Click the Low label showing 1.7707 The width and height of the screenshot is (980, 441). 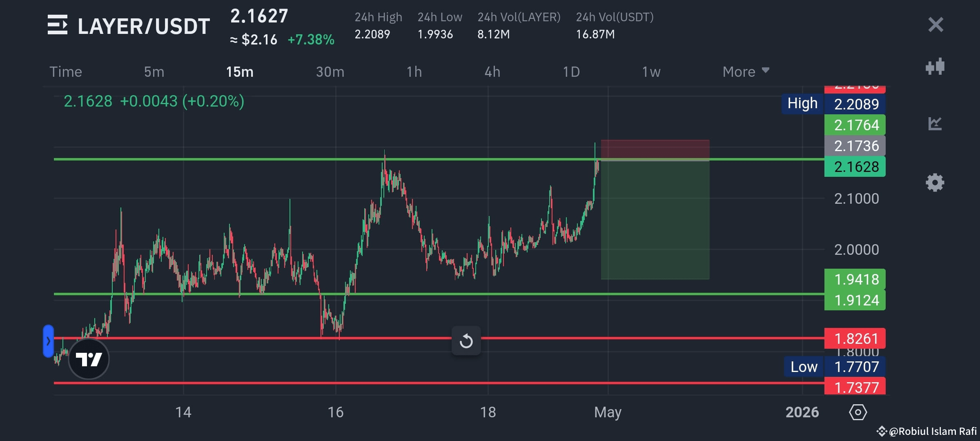click(x=803, y=367)
